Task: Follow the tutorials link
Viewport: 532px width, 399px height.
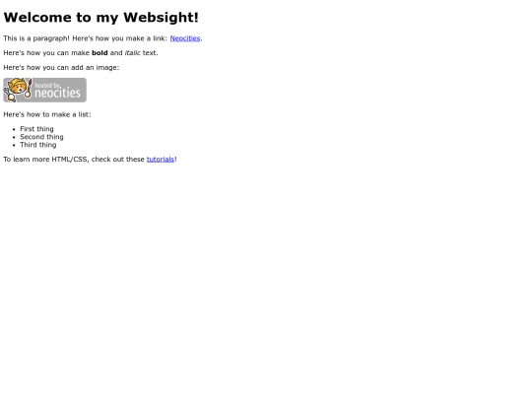Action: pyautogui.click(x=161, y=160)
